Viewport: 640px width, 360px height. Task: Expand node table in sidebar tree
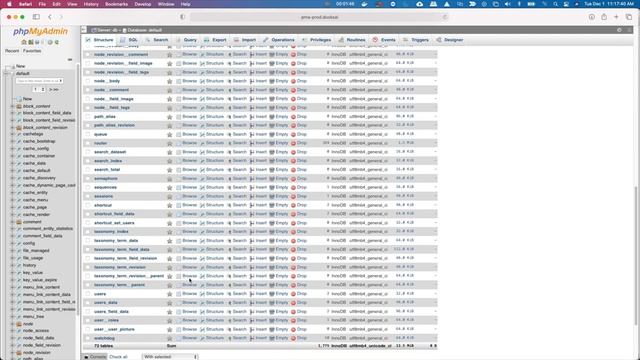pos(13,324)
